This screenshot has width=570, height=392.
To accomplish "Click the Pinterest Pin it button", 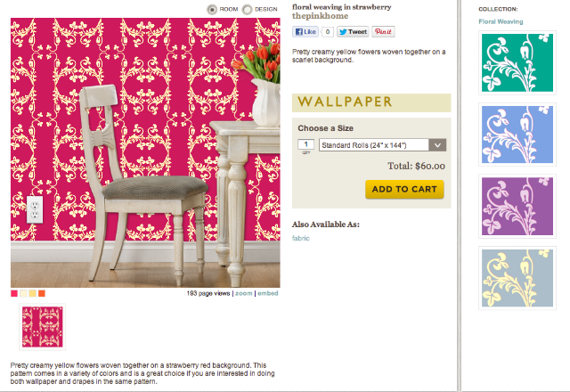I will [383, 32].
